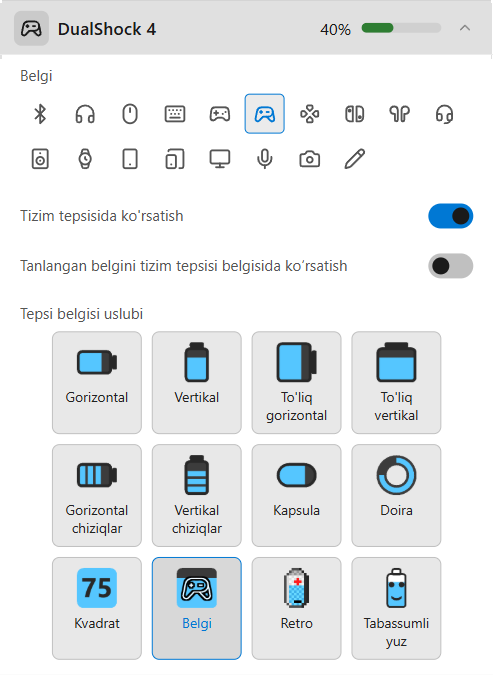493x675 pixels.
Task: Choose the headphones icon
Action: [85, 114]
